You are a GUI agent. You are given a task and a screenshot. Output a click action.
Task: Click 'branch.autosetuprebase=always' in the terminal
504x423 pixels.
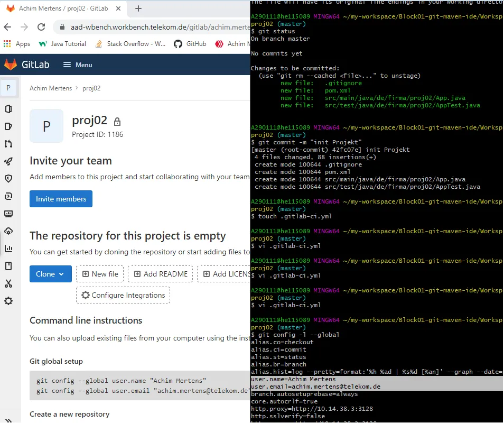pos(304,394)
